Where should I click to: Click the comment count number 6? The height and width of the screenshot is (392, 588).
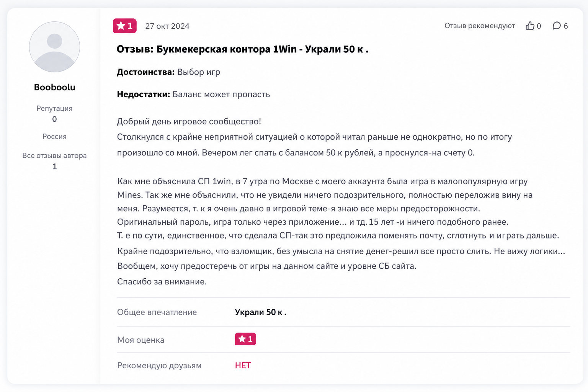click(x=566, y=26)
